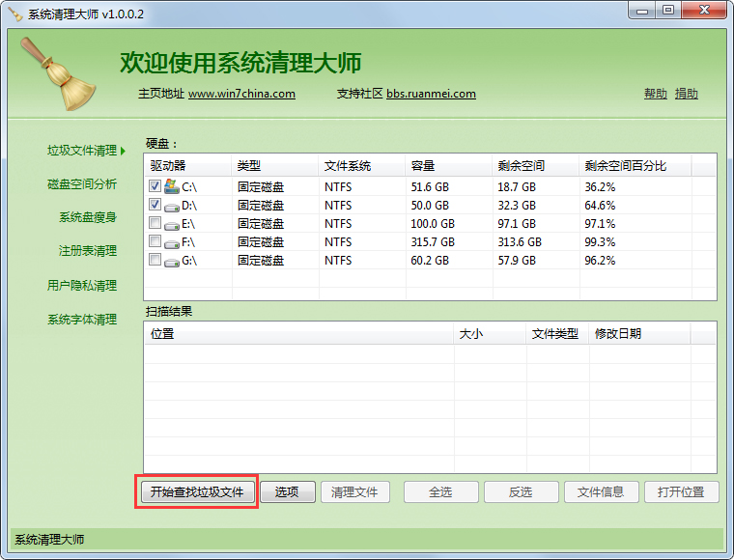Open 垃圾文件清理 section
The image size is (734, 560).
(82, 151)
